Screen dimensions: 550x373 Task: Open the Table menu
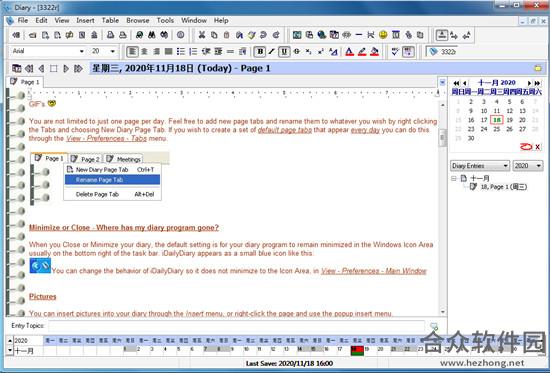point(110,20)
